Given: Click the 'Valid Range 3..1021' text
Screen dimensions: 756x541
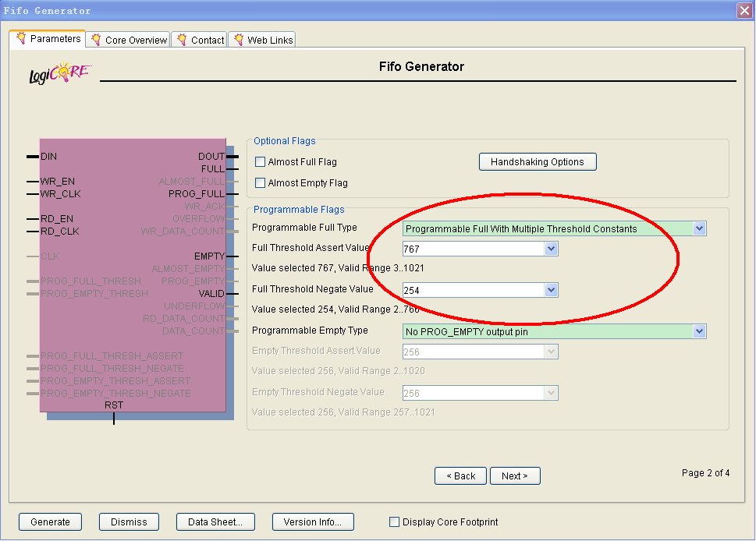Looking at the screenshot, I should click(382, 268).
